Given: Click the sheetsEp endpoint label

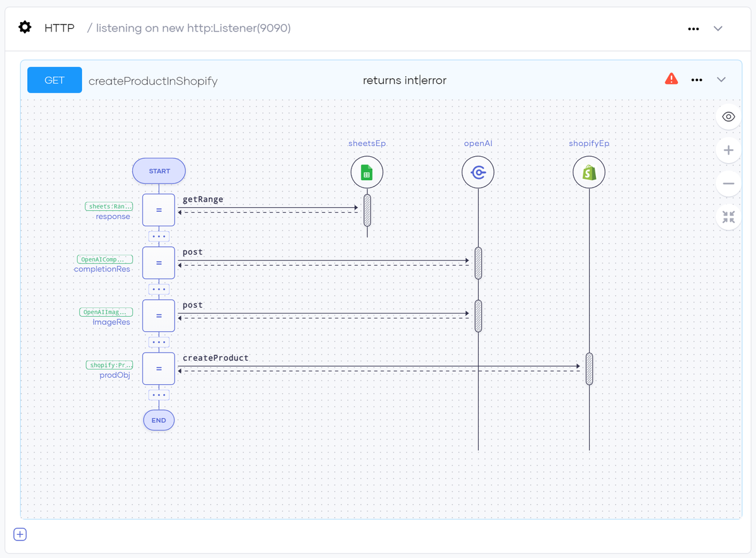Looking at the screenshot, I should tap(367, 144).
